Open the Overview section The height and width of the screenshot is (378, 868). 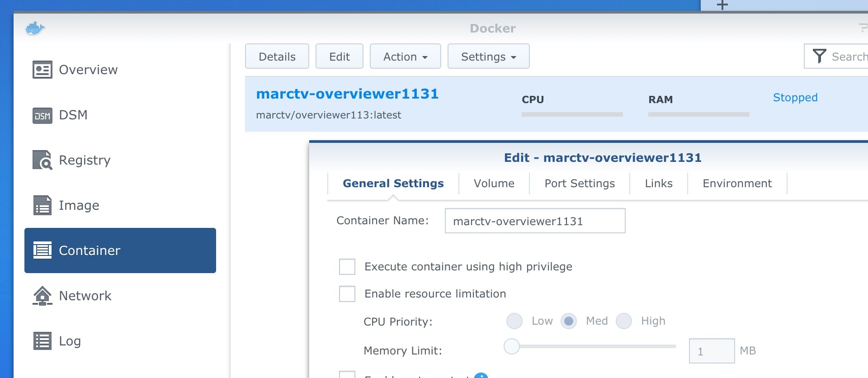click(120, 70)
